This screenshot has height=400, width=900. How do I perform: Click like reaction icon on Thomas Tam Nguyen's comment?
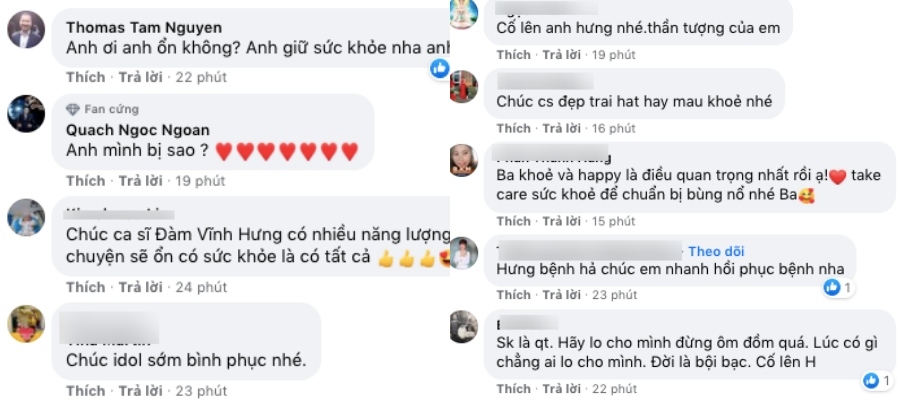(440, 68)
